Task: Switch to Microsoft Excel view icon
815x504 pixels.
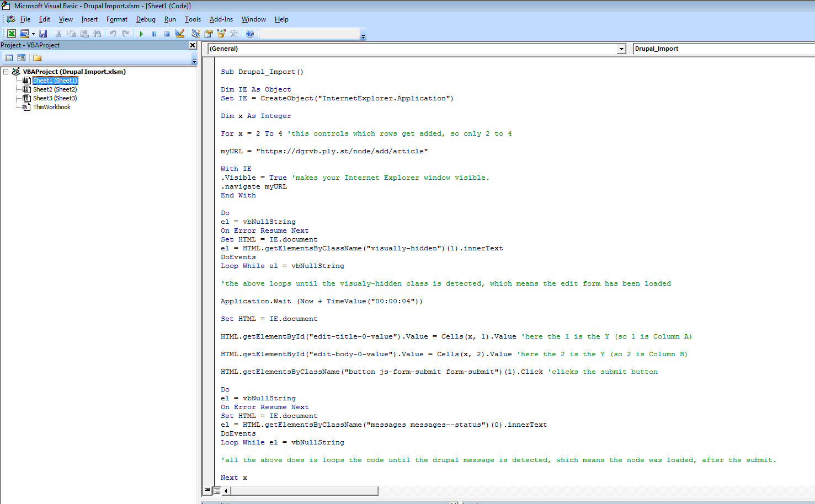Action: click(x=12, y=34)
